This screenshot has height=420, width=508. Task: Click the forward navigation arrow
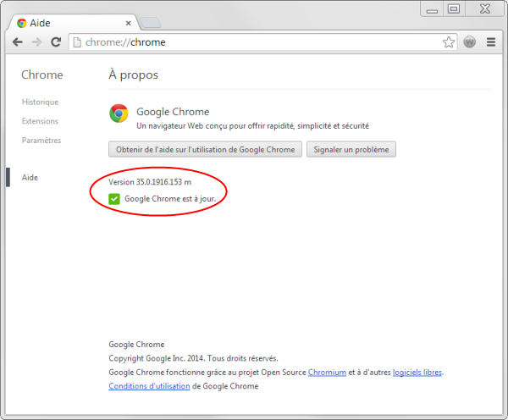pyautogui.click(x=36, y=42)
